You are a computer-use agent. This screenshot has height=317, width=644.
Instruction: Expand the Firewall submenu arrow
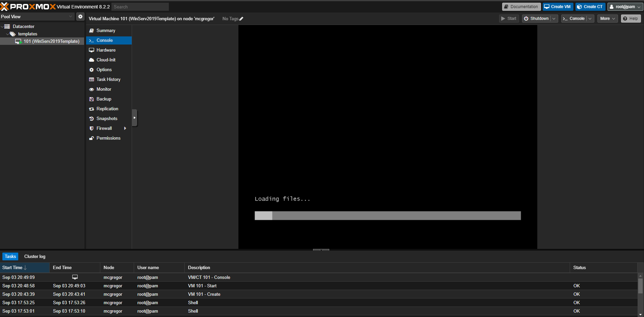tap(125, 128)
